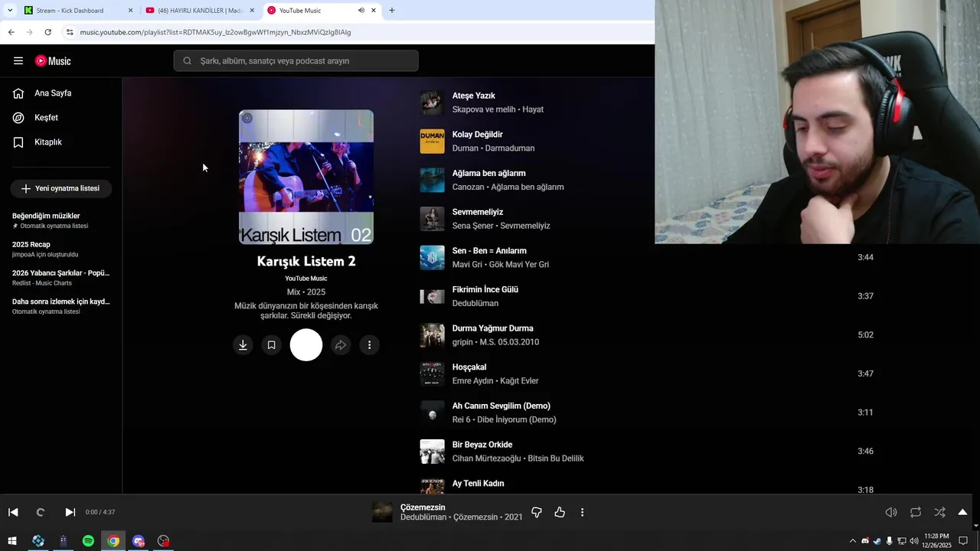
Task: Toggle shuffle in the player bar
Action: 939,512
